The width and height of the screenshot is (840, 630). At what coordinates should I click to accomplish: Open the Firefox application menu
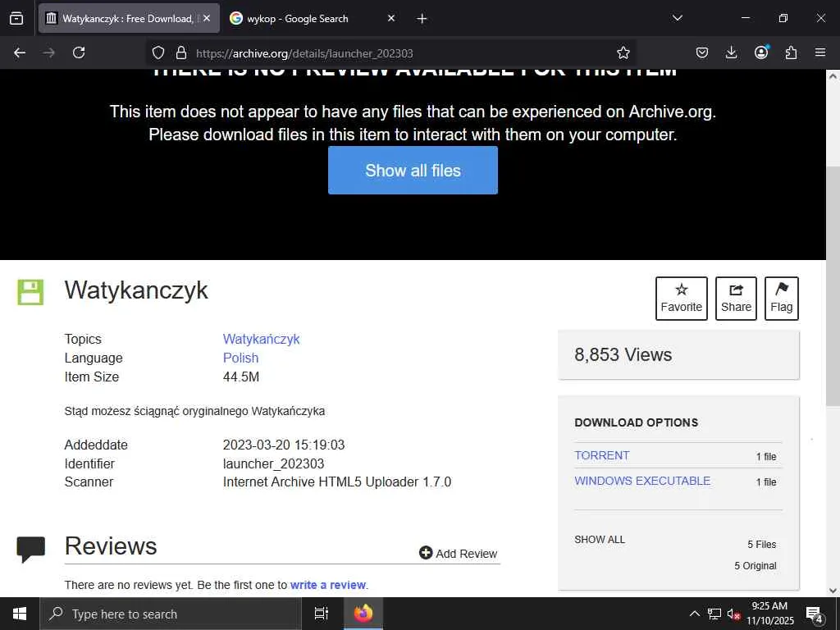click(x=820, y=52)
